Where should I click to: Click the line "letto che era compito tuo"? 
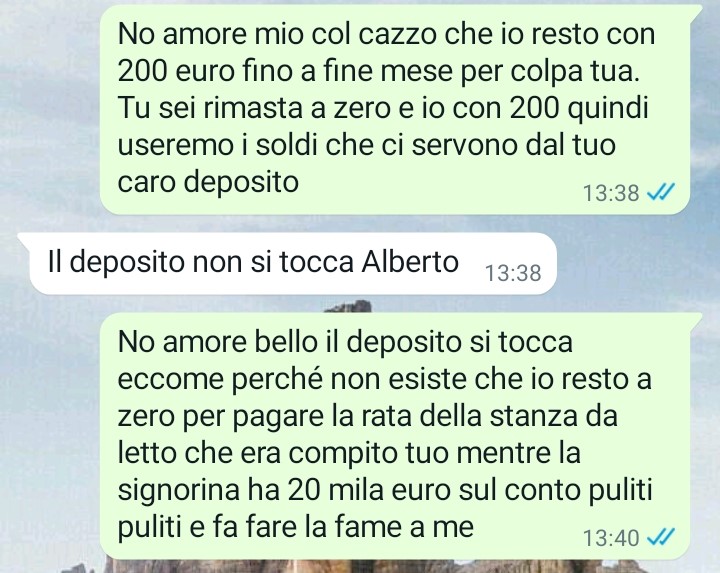[349, 453]
